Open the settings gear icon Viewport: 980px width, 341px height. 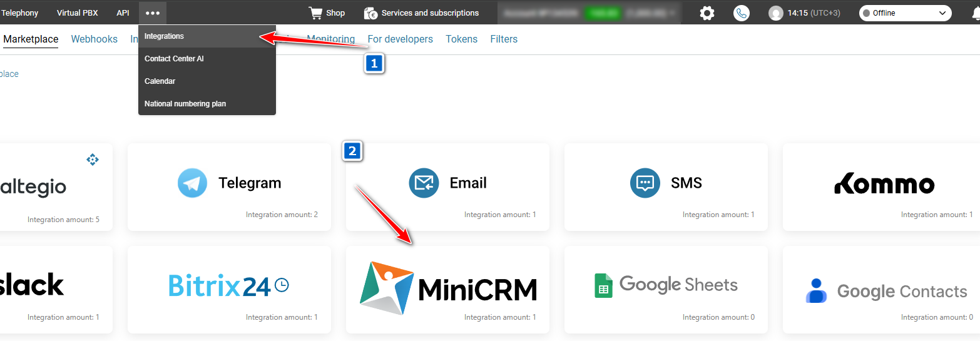(707, 13)
